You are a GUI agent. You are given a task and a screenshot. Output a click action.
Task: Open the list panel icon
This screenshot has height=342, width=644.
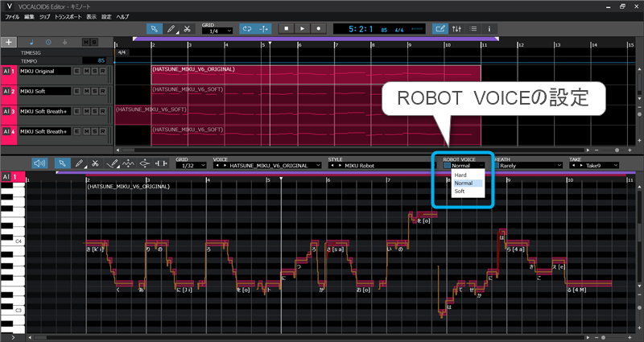pos(473,29)
